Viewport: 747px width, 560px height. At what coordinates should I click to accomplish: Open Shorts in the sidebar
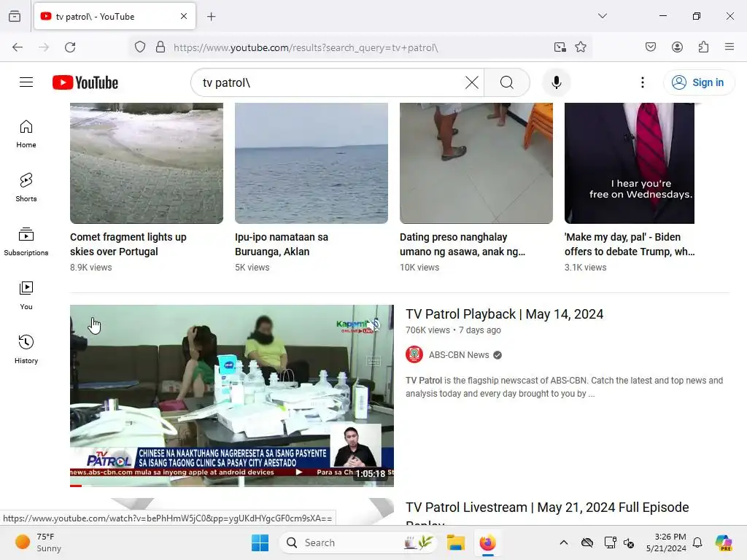[26, 187]
